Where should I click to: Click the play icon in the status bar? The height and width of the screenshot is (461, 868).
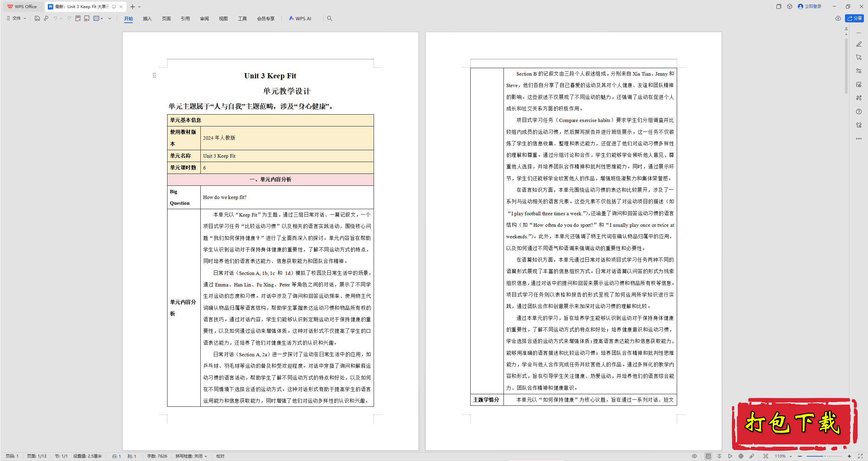(730, 456)
